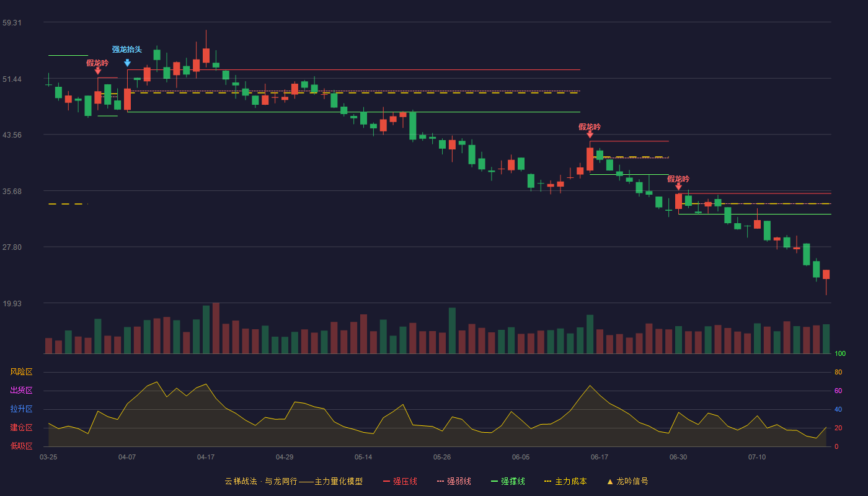Click the first 假龙吟 marker before 04-07
This screenshot has width=868, height=496.
pyautogui.click(x=97, y=71)
